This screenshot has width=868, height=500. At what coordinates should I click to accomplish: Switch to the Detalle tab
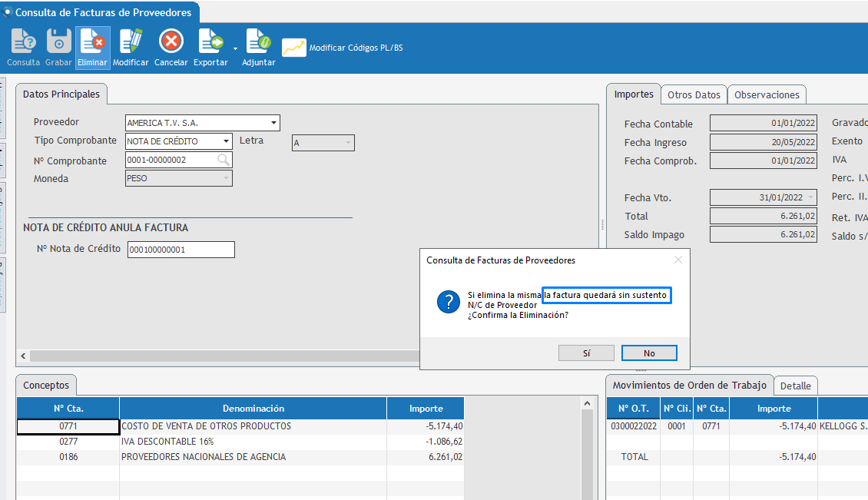tap(795, 386)
